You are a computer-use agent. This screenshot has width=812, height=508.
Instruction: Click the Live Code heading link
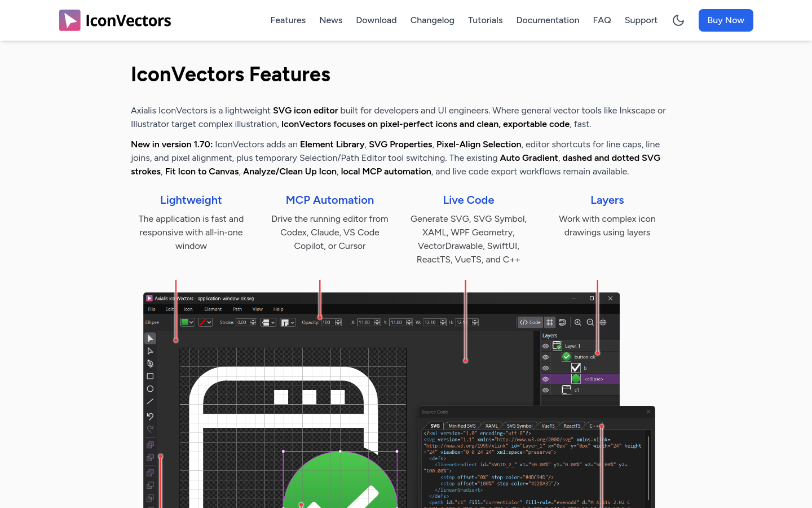(469, 200)
